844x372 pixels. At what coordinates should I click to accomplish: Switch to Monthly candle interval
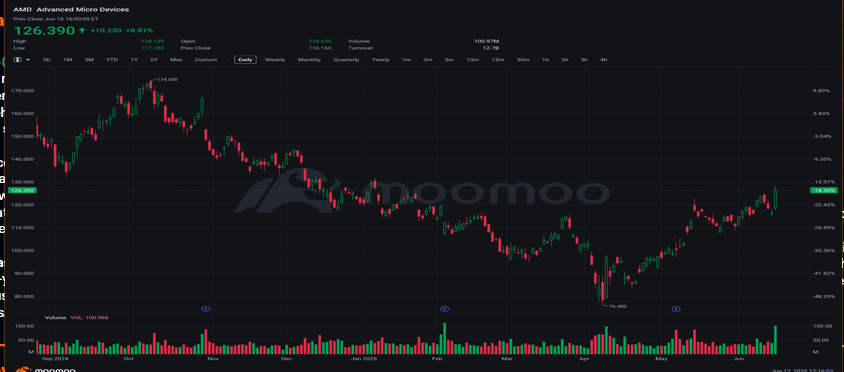(310, 60)
